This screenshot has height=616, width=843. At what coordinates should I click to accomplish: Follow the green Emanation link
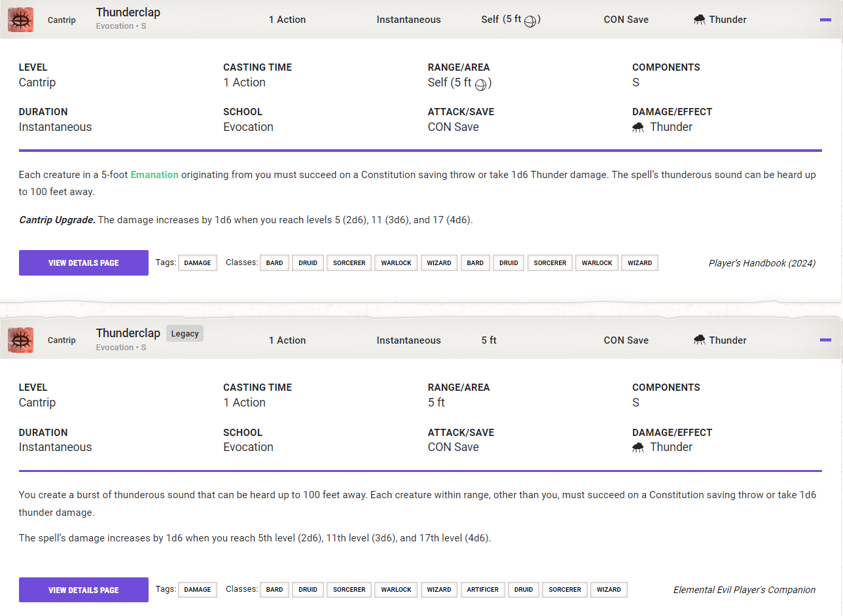coord(154,175)
